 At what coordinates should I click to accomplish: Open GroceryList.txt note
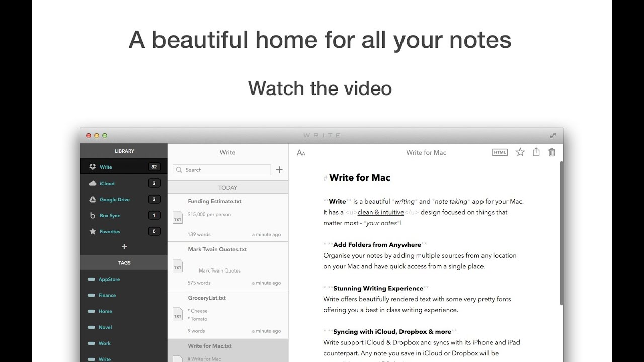(228, 314)
